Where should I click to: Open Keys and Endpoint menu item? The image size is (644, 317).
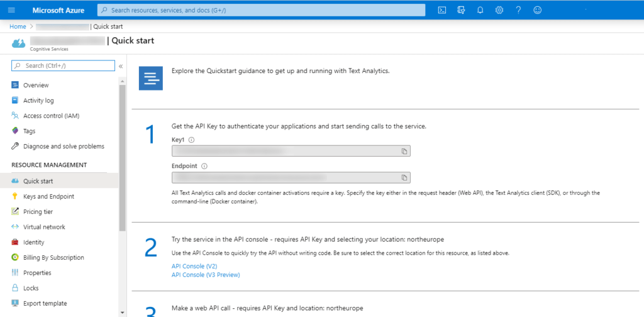point(48,196)
